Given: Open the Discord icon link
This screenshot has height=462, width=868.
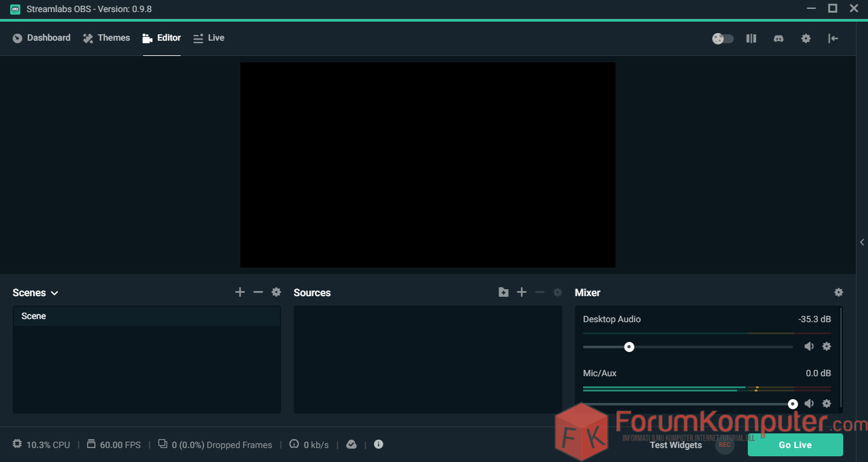Looking at the screenshot, I should coord(778,39).
